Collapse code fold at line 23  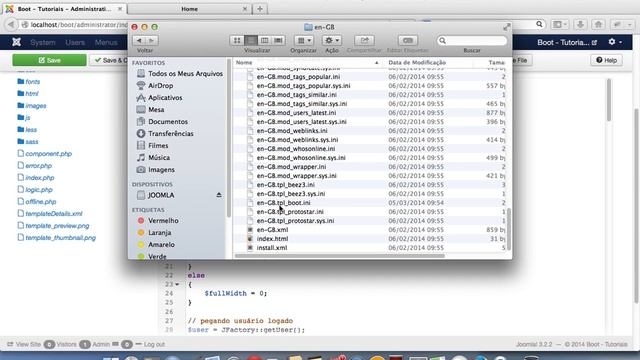(x=177, y=284)
